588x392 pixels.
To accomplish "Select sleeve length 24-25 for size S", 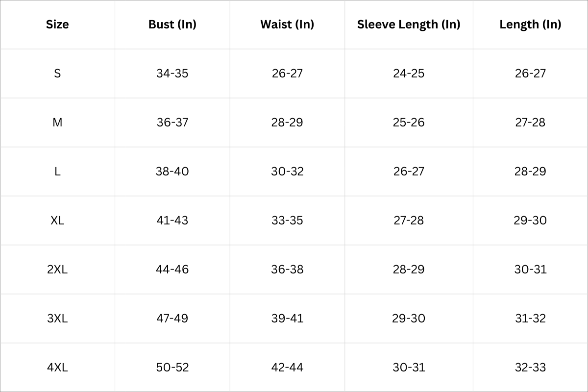I will point(409,73).
